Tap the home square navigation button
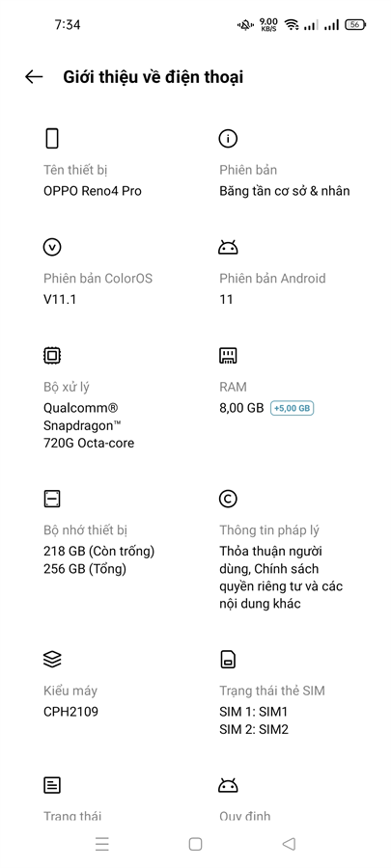Image resolution: width=391 pixels, height=868 pixels. pos(195,844)
